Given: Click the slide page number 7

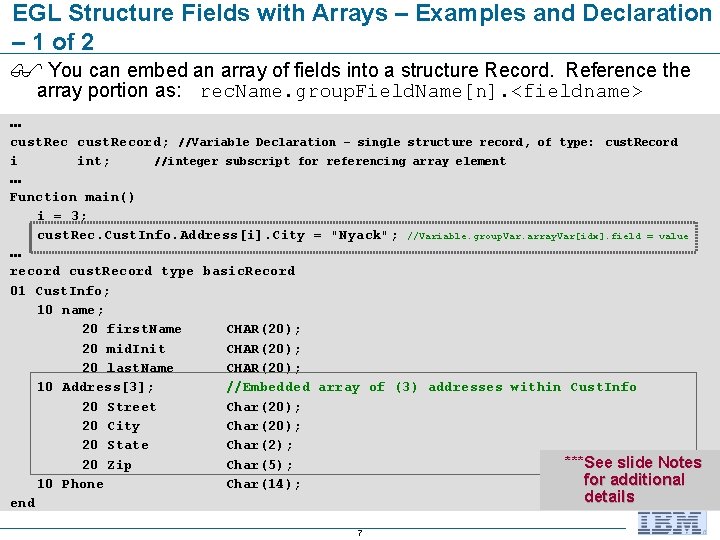Looking at the screenshot, I should click(360, 533).
